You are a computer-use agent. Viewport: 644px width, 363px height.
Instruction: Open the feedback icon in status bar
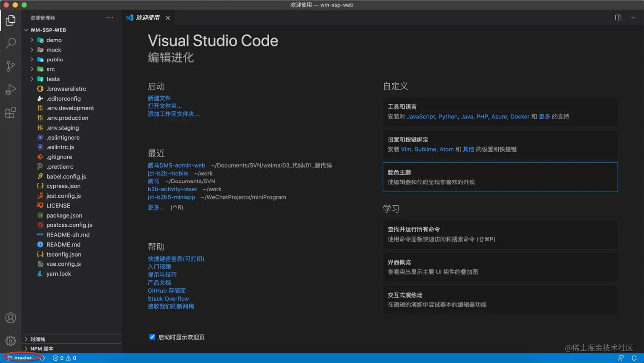pos(621,358)
